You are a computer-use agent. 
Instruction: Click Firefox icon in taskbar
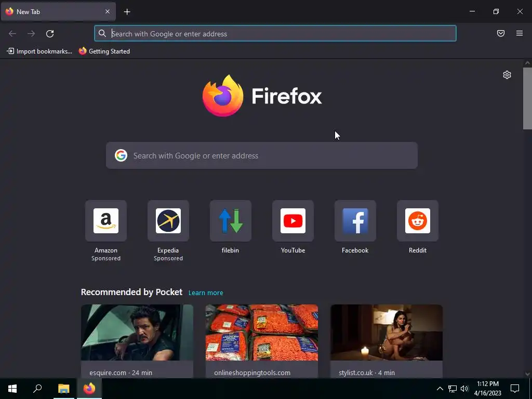coord(89,389)
